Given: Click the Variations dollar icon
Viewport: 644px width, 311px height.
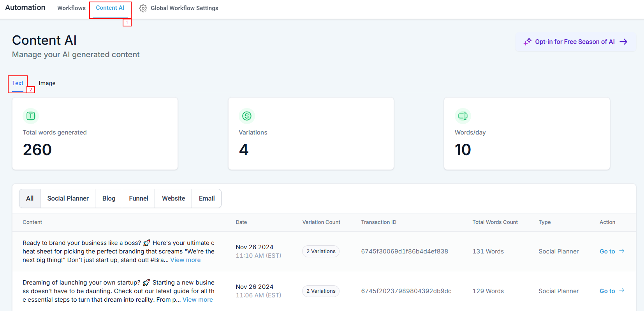Looking at the screenshot, I should pyautogui.click(x=247, y=116).
